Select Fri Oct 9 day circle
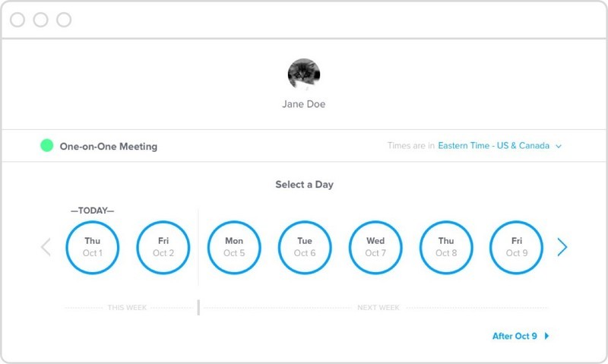The height and width of the screenshot is (364, 608). tap(516, 247)
